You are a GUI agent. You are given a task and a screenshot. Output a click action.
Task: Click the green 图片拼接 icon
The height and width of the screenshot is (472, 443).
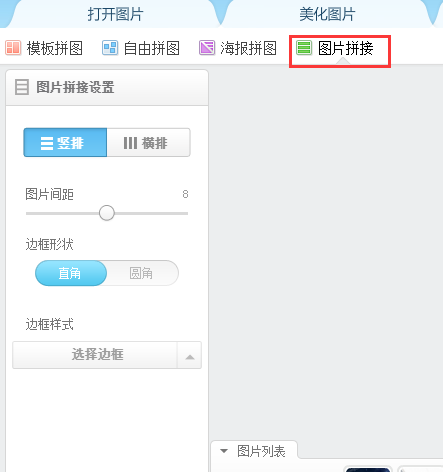pyautogui.click(x=304, y=47)
